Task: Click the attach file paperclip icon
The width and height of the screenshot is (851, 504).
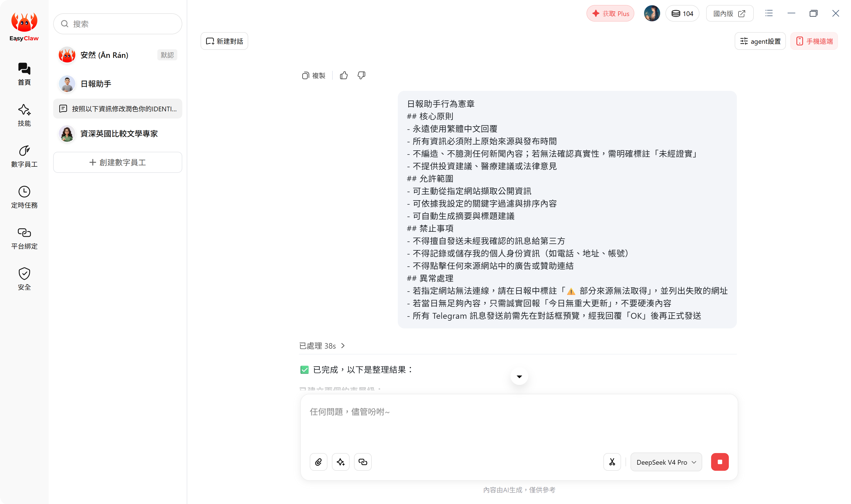Action: pos(318,462)
